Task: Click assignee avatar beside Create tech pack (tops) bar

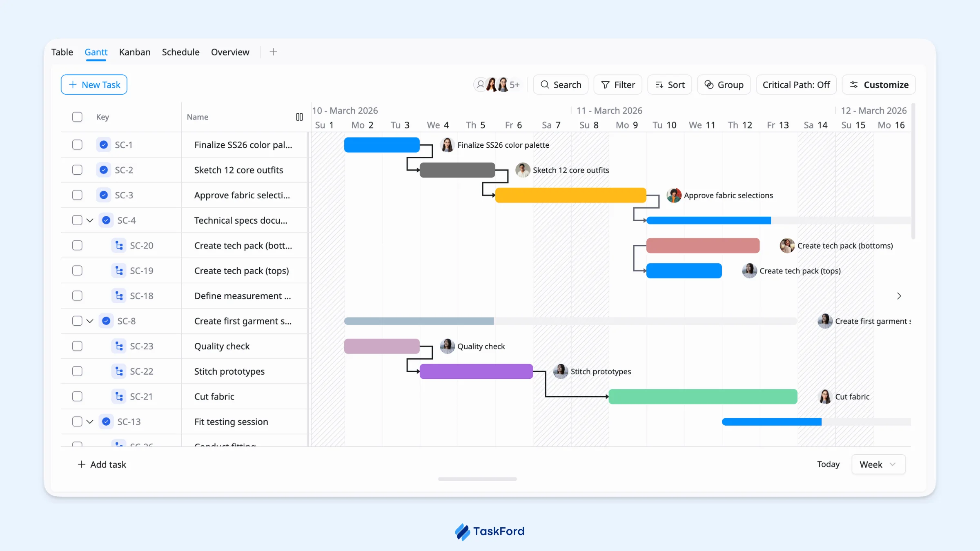Action: (749, 271)
